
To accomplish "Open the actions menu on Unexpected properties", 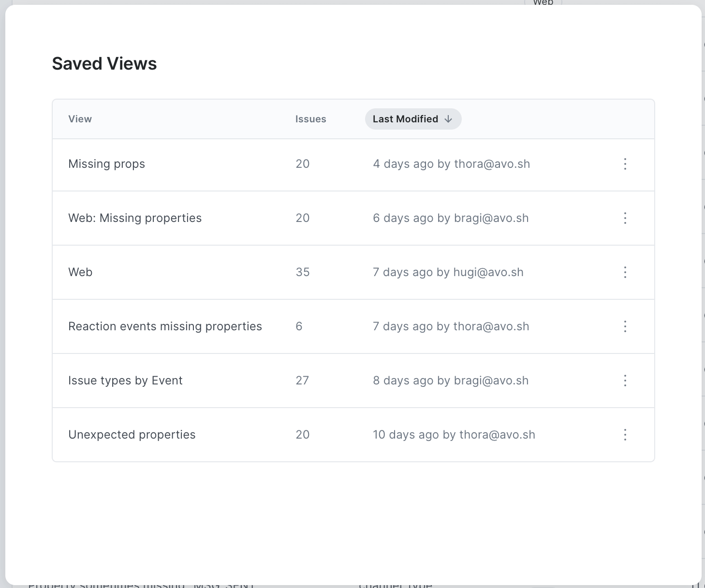I will 625,435.
